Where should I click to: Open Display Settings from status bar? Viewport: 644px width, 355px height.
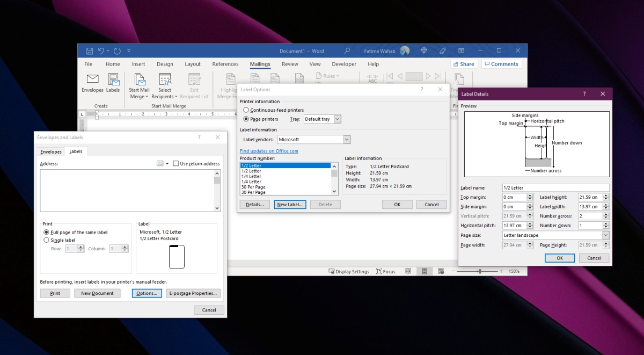pos(349,271)
